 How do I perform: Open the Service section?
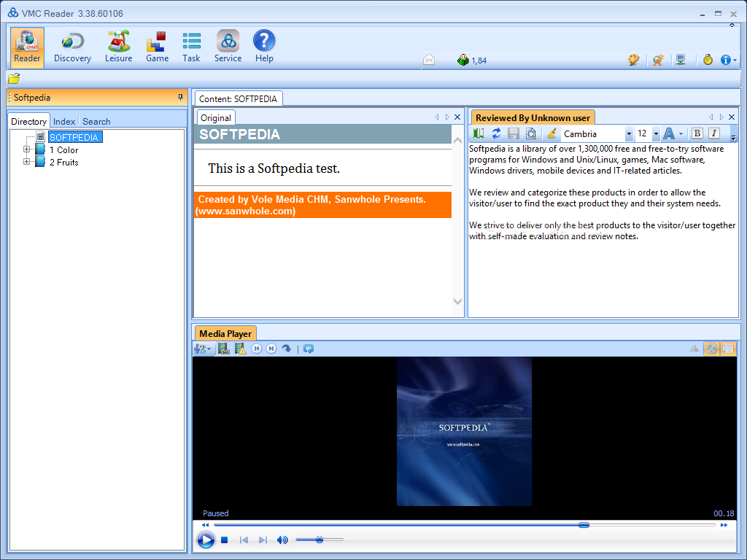(228, 47)
